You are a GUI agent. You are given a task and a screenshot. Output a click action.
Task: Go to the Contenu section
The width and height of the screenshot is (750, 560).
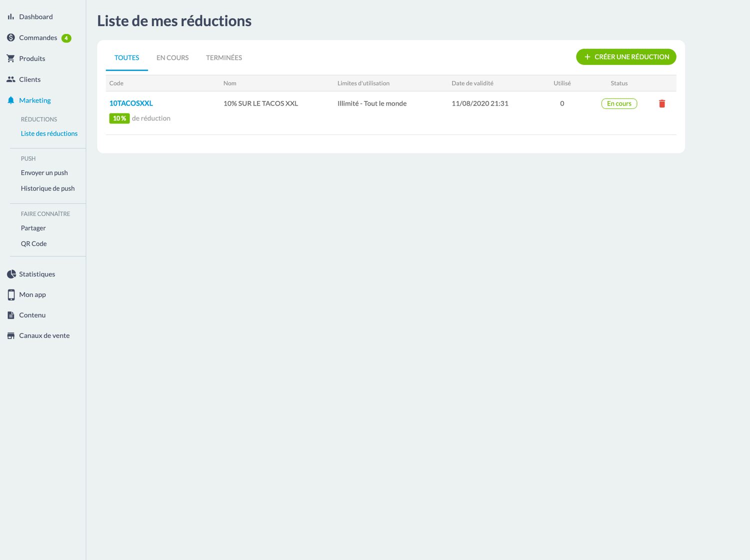32,315
